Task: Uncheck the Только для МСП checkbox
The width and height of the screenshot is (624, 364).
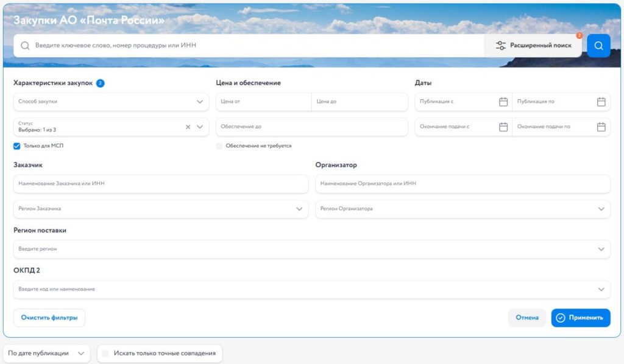Action: (16, 146)
